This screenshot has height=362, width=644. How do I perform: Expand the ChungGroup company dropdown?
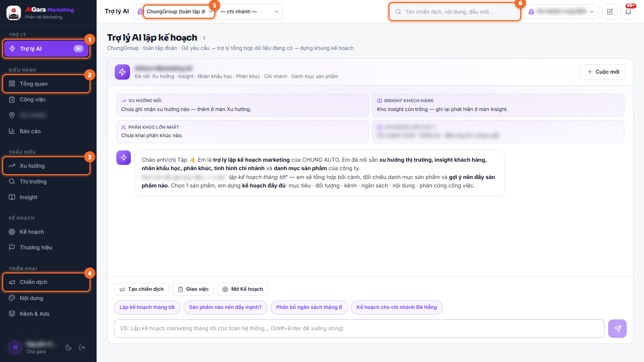click(179, 12)
